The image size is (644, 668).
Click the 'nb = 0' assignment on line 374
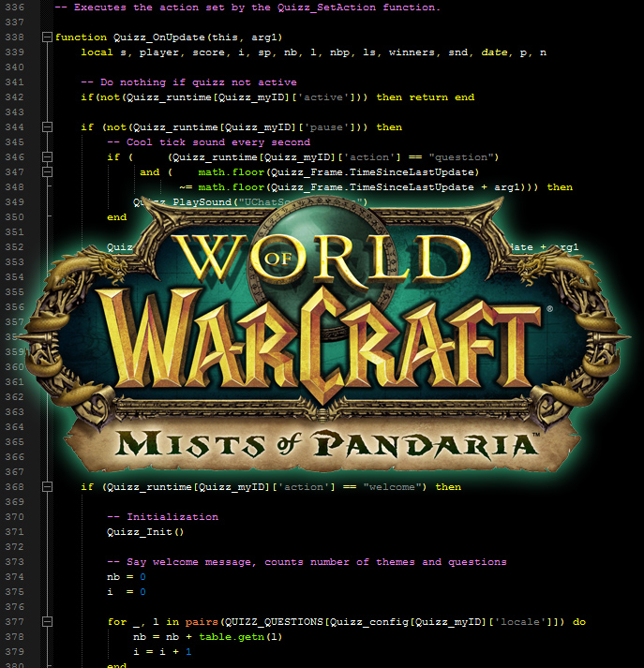[x=127, y=577]
